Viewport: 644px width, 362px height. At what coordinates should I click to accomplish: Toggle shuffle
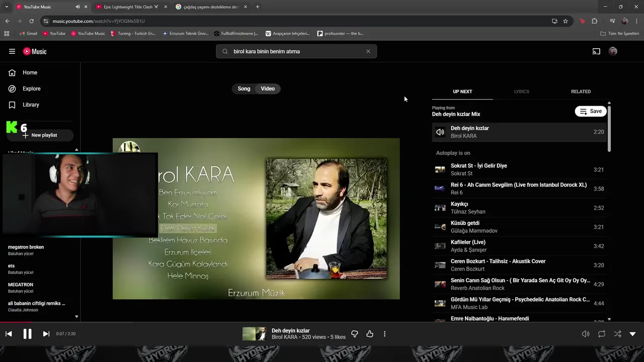tap(617, 334)
